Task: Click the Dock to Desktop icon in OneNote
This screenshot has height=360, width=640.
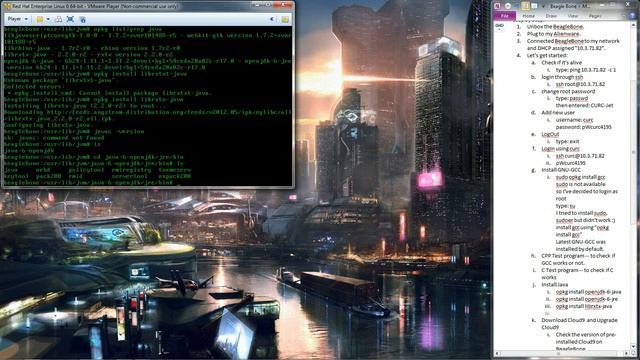Action: tap(525, 6)
